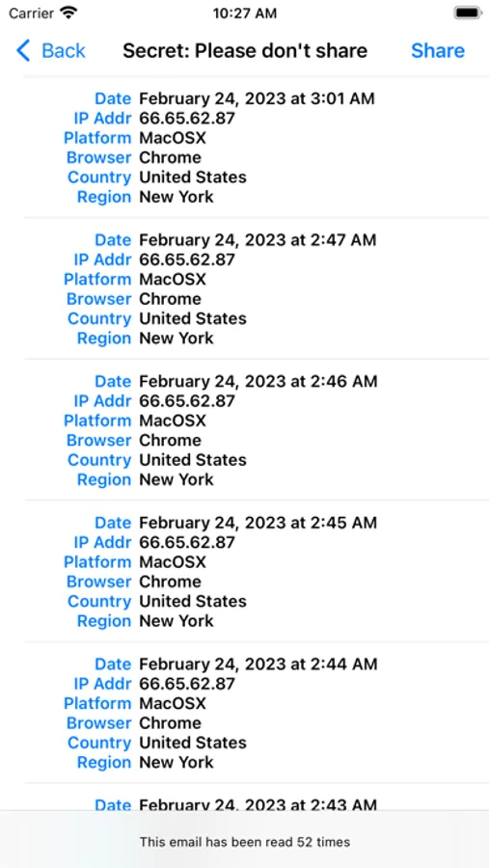489x868 pixels.
Task: Tap United States in the 2:45 AM entry
Action: [193, 601]
